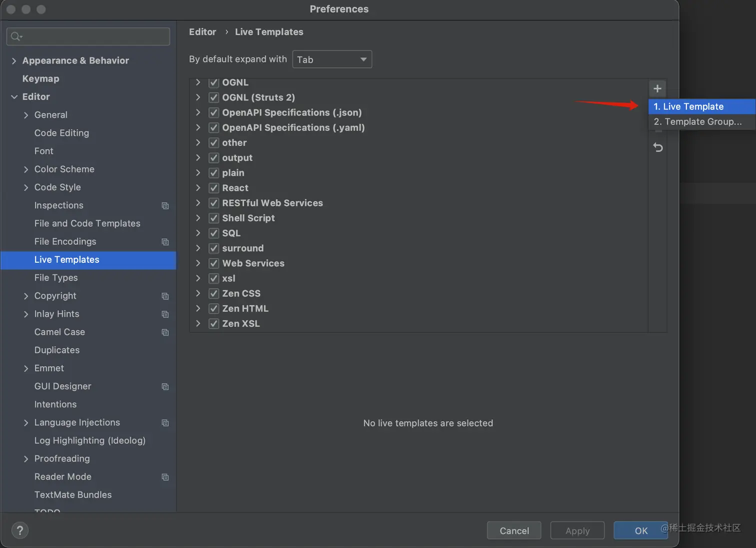Click the project-scope icon beside GUI Designer
This screenshot has width=756, height=548.
click(165, 387)
